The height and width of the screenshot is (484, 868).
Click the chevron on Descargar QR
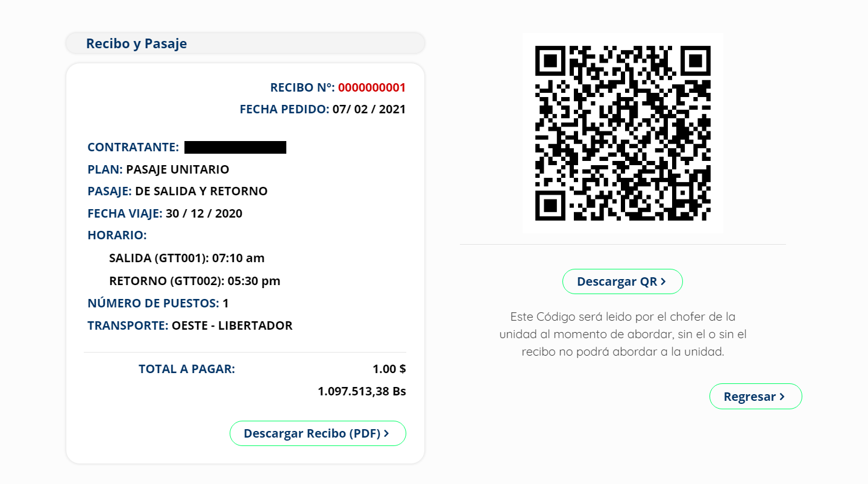663,281
